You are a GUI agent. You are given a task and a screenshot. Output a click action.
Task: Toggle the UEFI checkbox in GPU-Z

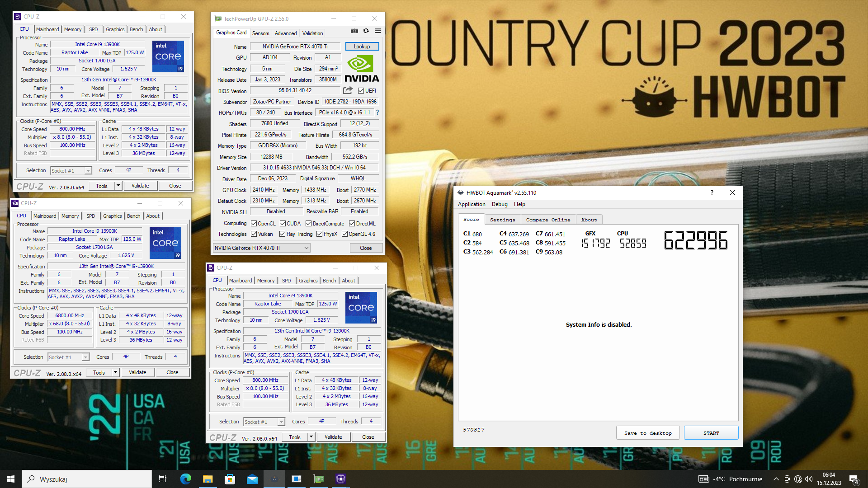point(361,91)
